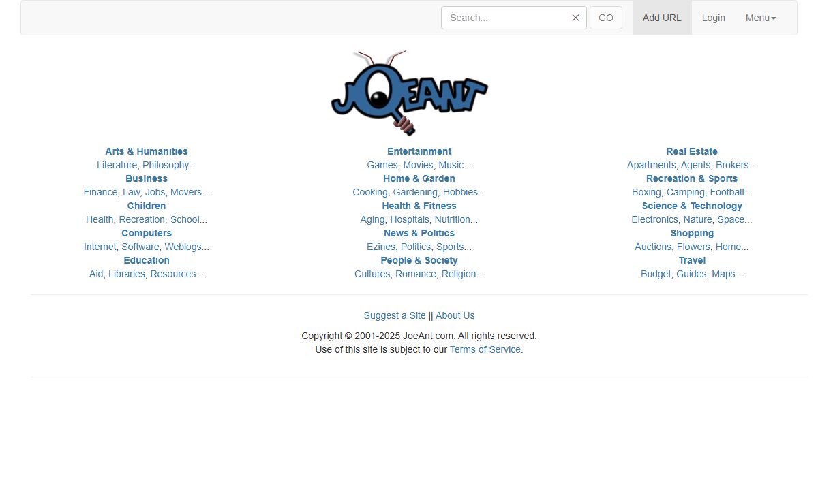Select Health under Children
Image resolution: width=818 pixels, height=504 pixels.
click(100, 219)
